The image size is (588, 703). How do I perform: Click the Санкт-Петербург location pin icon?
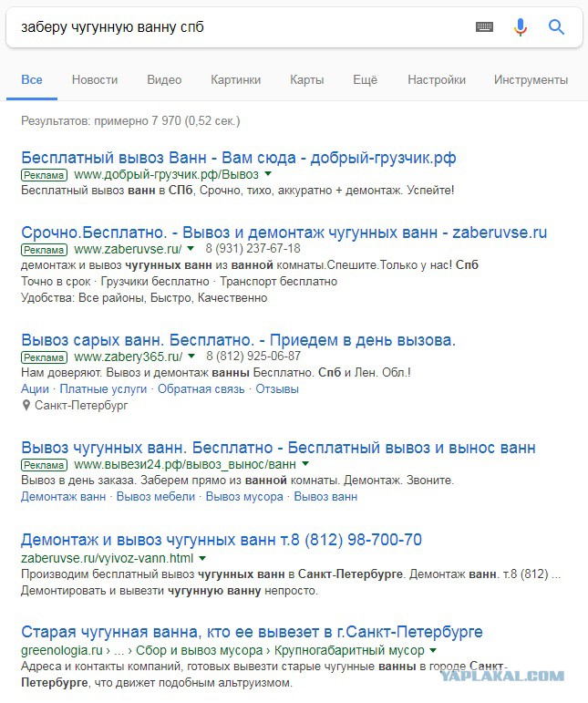point(26,406)
